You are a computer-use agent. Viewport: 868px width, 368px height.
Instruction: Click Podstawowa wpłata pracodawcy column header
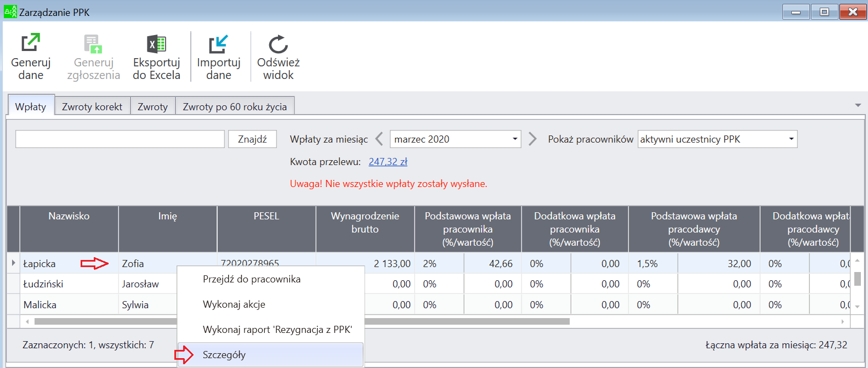click(694, 229)
